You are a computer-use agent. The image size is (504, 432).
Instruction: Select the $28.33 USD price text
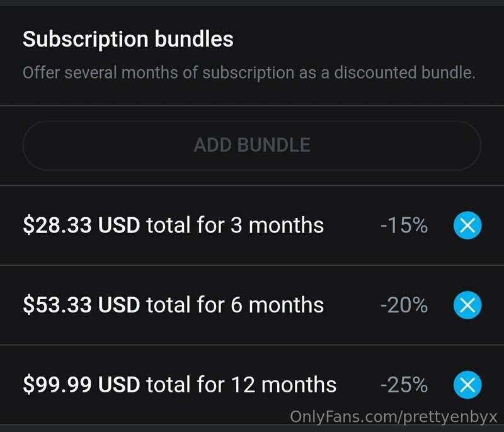81,225
